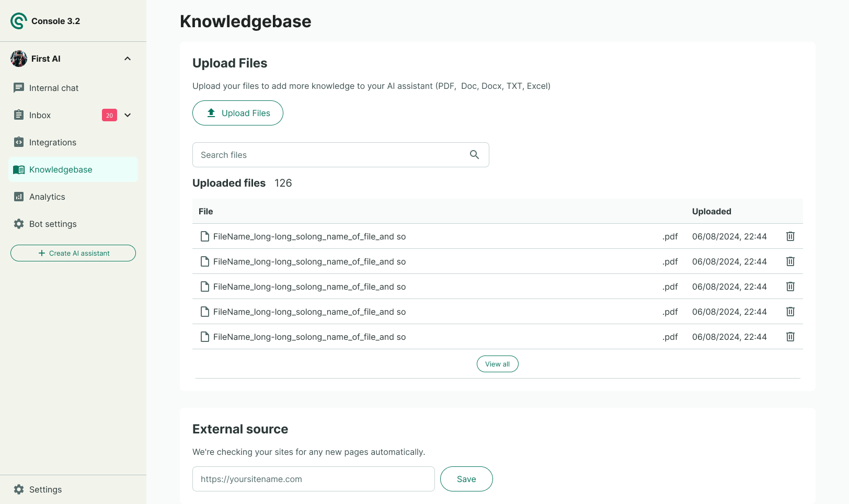Delete the first uploaded file via trash icon
Screen dimensions: 849x504
(x=790, y=236)
